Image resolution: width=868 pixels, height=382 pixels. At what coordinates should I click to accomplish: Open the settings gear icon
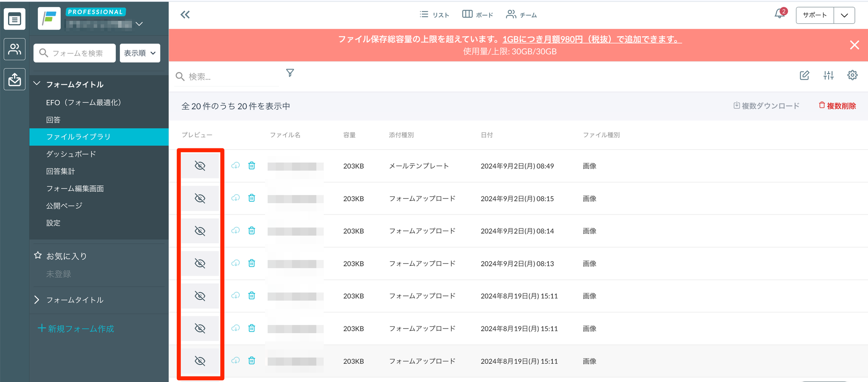(852, 75)
